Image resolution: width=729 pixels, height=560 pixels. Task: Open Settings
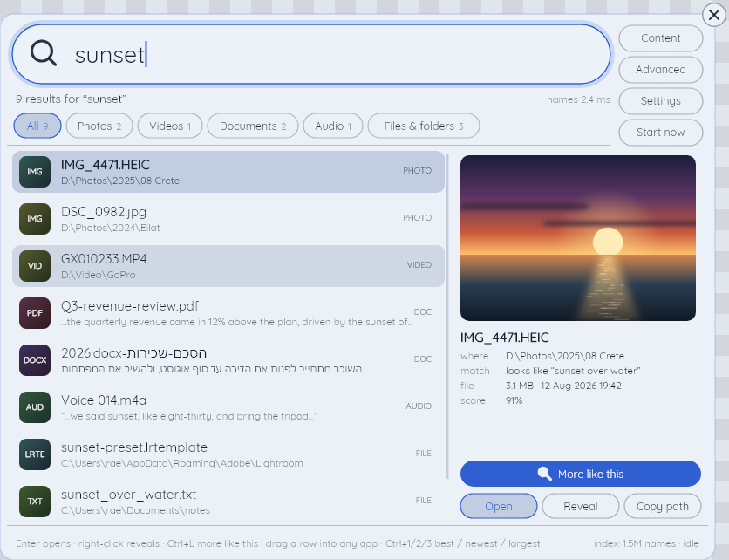tap(661, 101)
